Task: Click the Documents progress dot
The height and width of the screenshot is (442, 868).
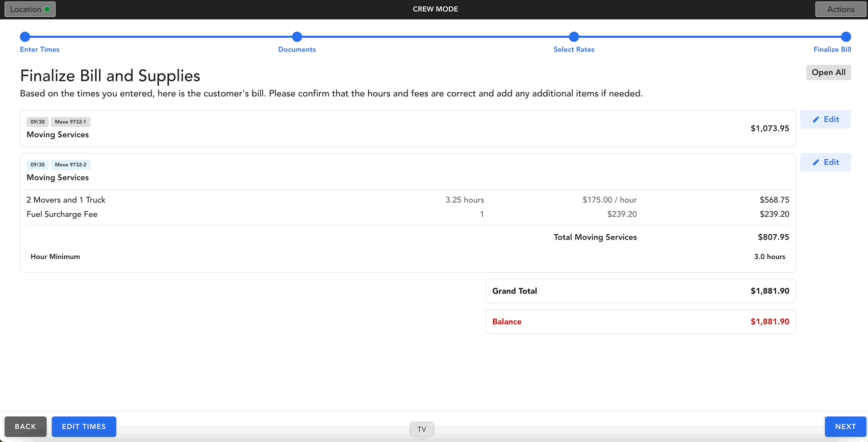Action: (x=297, y=37)
